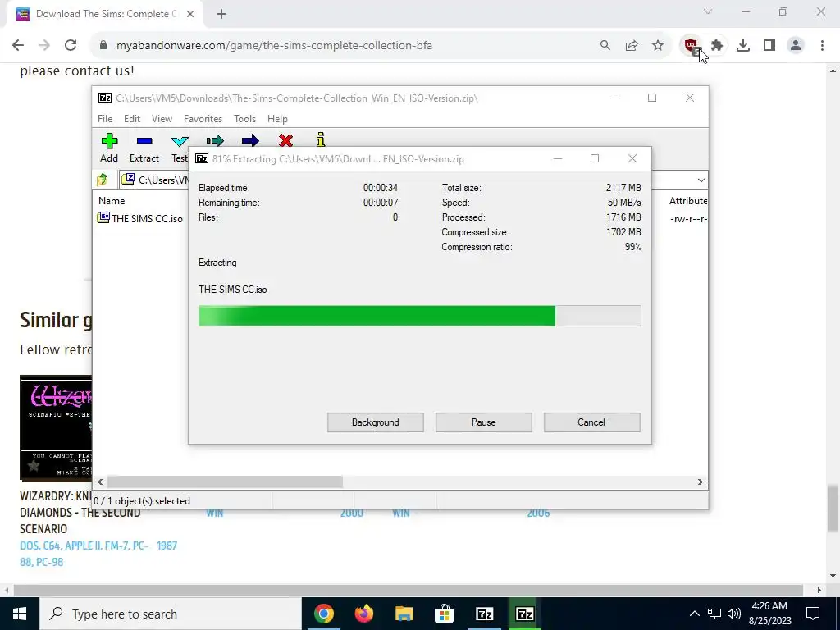This screenshot has width=840, height=630.
Task: Click the network tray icon
Action: point(714,614)
